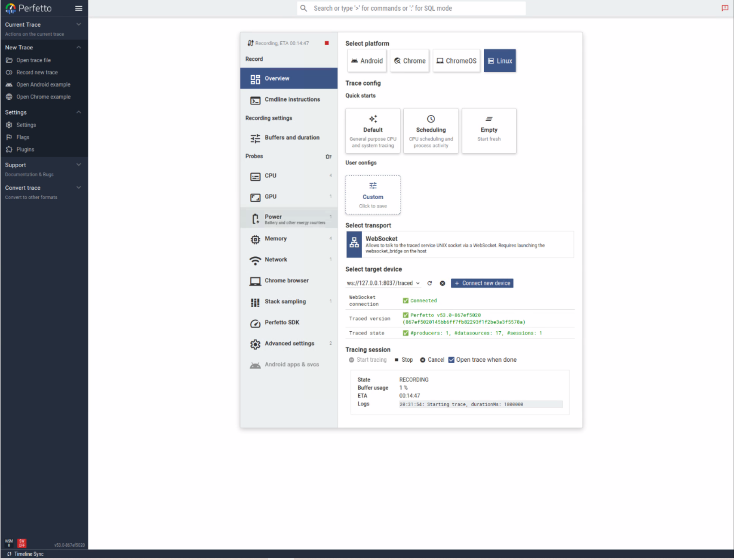Open Advanced settings page

[289, 343]
